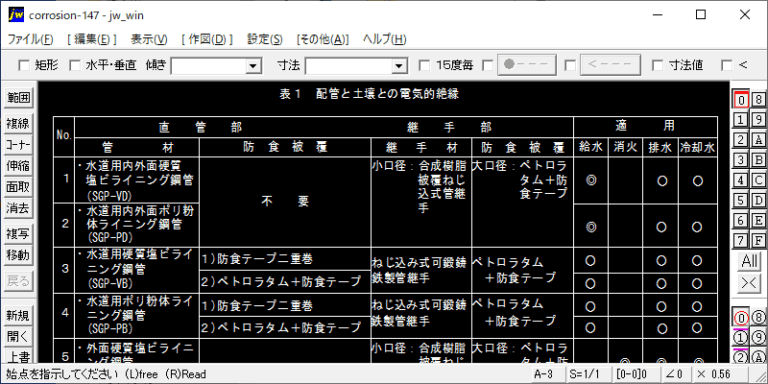Switch to layer 5 button
The image size is (768, 384).
pos(741,200)
